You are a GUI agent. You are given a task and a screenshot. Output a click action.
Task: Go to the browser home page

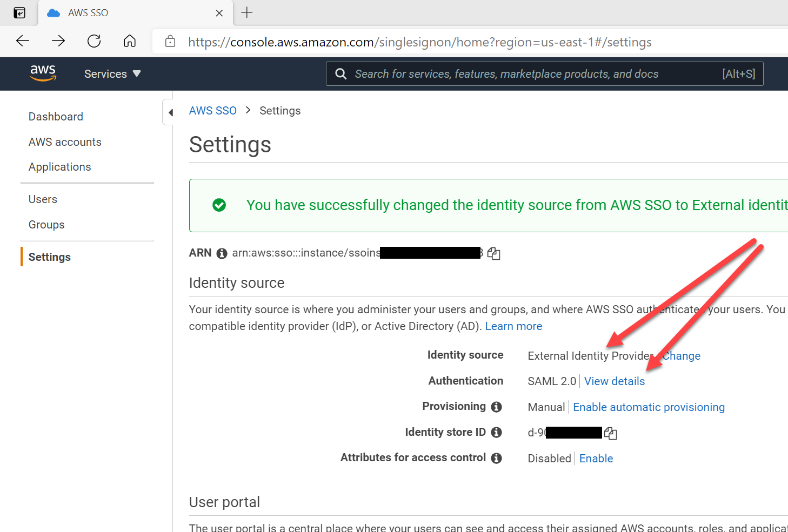130,41
